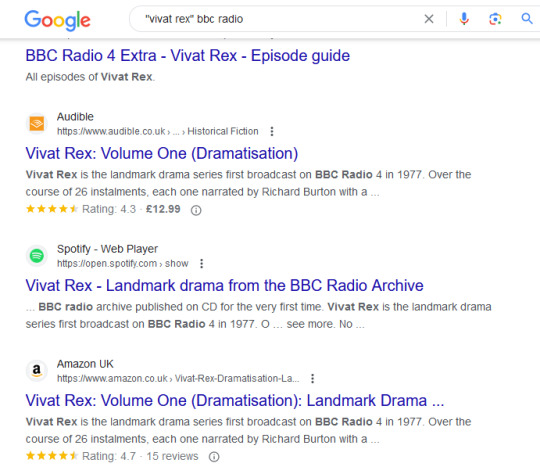Viewport: 540px width, 474px height.
Task: Click the Spotify favicon icon
Action: pos(37,256)
